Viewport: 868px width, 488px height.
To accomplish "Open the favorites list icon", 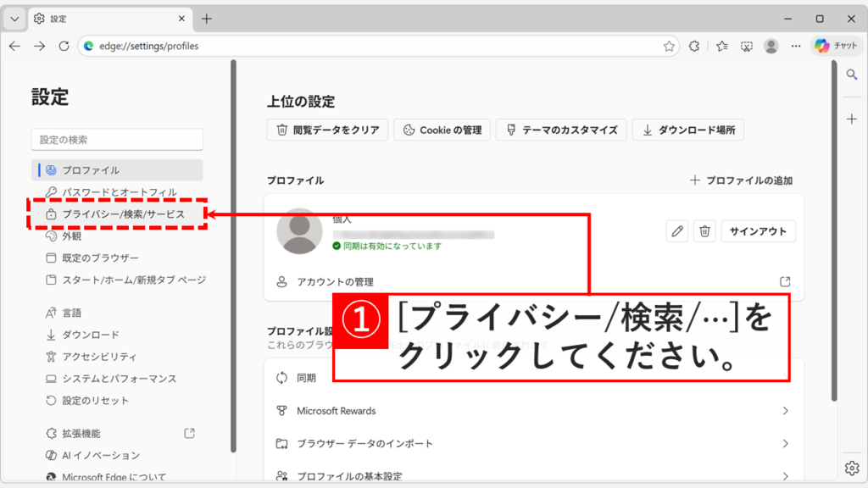I will pos(721,46).
